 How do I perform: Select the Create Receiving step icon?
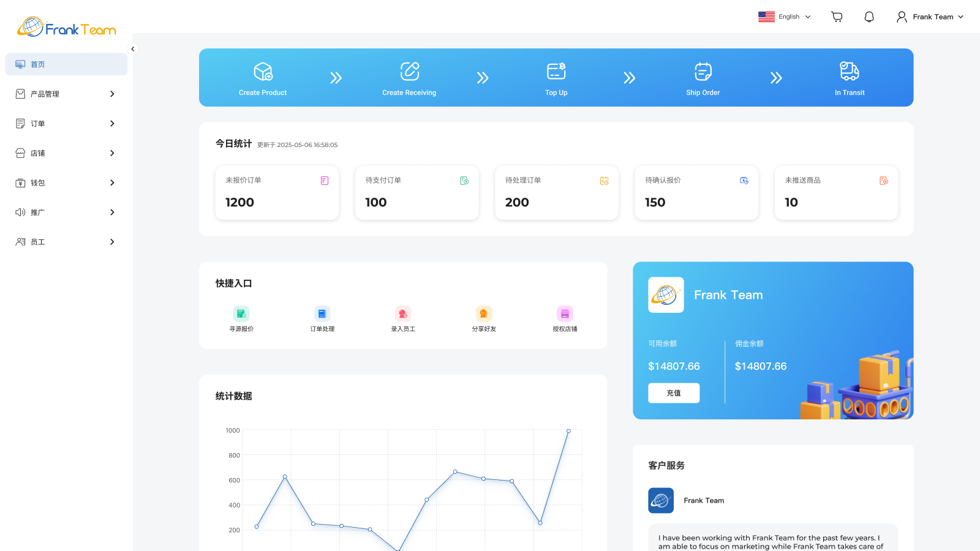[409, 70]
